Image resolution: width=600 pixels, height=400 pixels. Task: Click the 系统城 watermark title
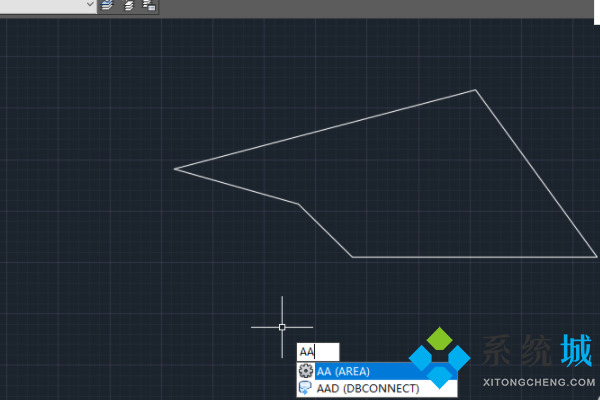pos(537,354)
